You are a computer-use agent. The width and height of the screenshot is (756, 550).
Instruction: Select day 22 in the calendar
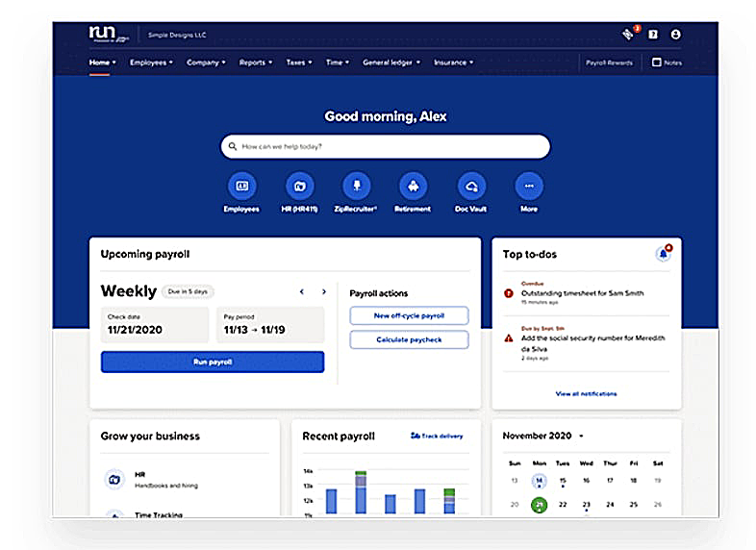[x=563, y=505]
